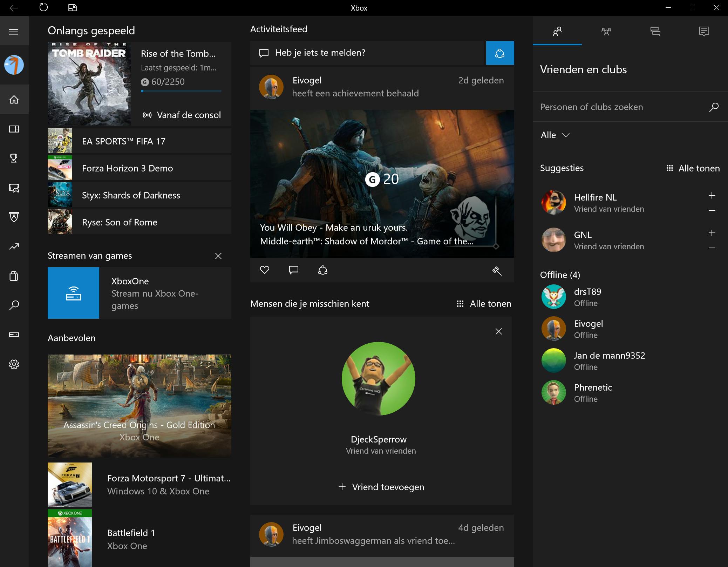Open the Trending arrow icon in sidebar
This screenshot has height=567, width=728.
pyautogui.click(x=14, y=247)
